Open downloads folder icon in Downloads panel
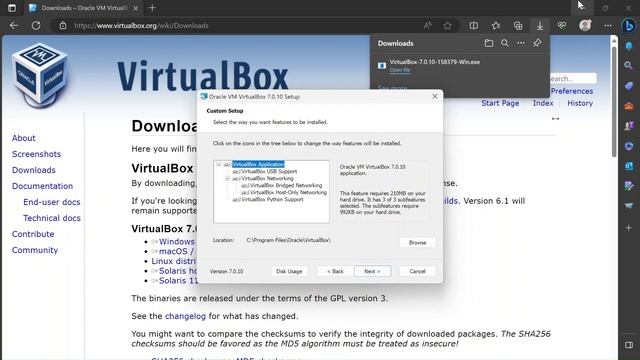 pyautogui.click(x=489, y=43)
